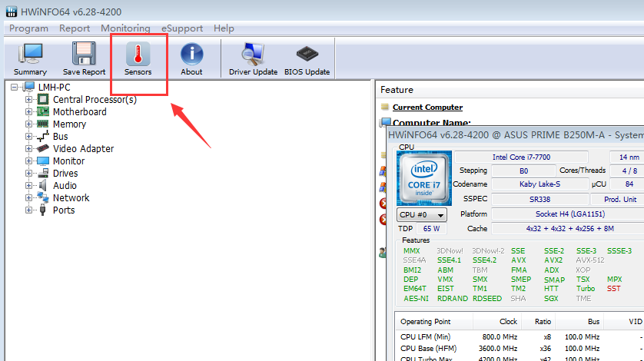The height and width of the screenshot is (361, 644).
Task: Open the Monitoring menu
Action: [125, 28]
